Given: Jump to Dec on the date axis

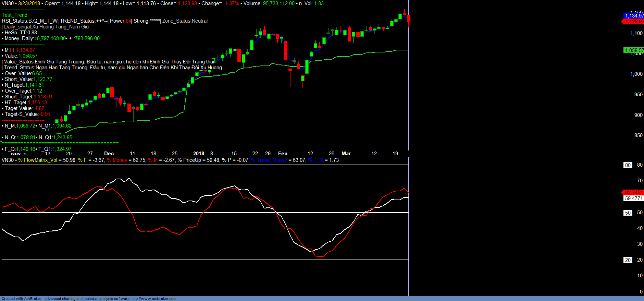Looking at the screenshot, I should click(109, 154).
